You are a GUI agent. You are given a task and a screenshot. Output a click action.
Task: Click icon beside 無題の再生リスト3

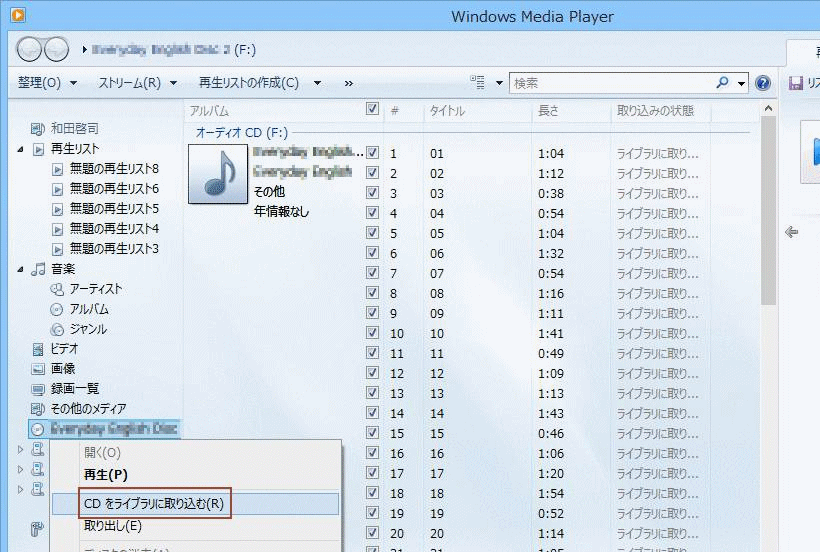(x=57, y=249)
